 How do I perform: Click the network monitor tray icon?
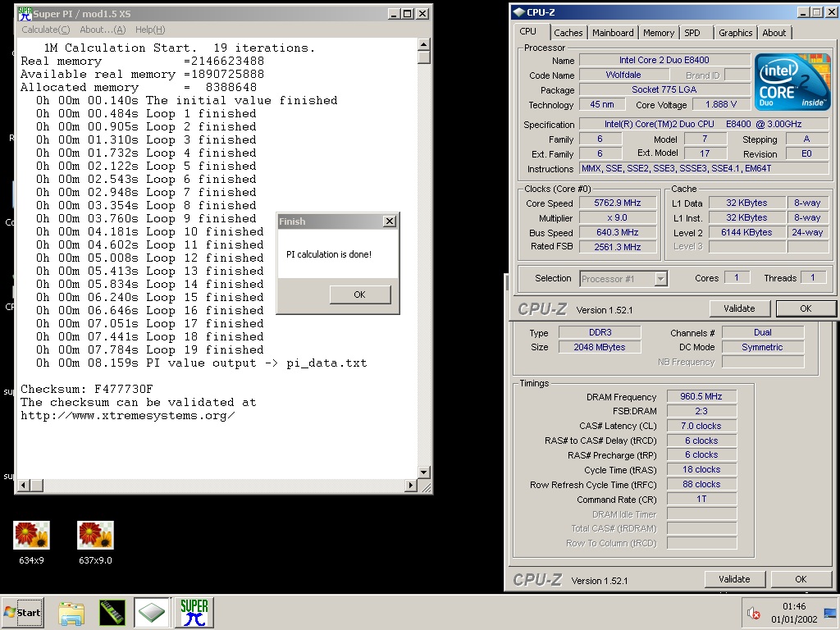click(x=830, y=613)
